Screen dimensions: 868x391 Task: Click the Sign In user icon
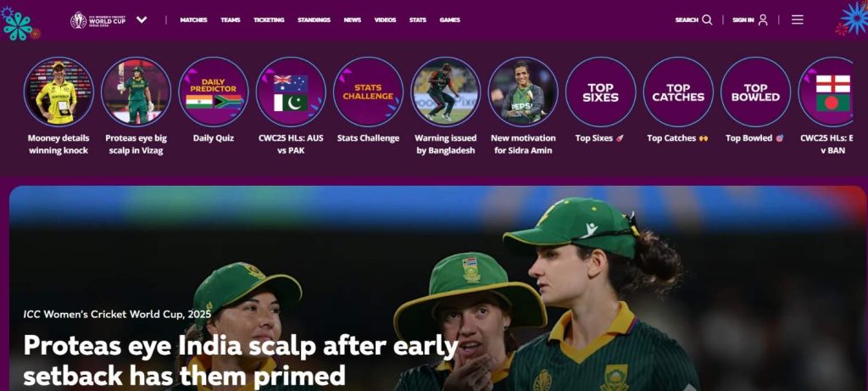point(763,20)
